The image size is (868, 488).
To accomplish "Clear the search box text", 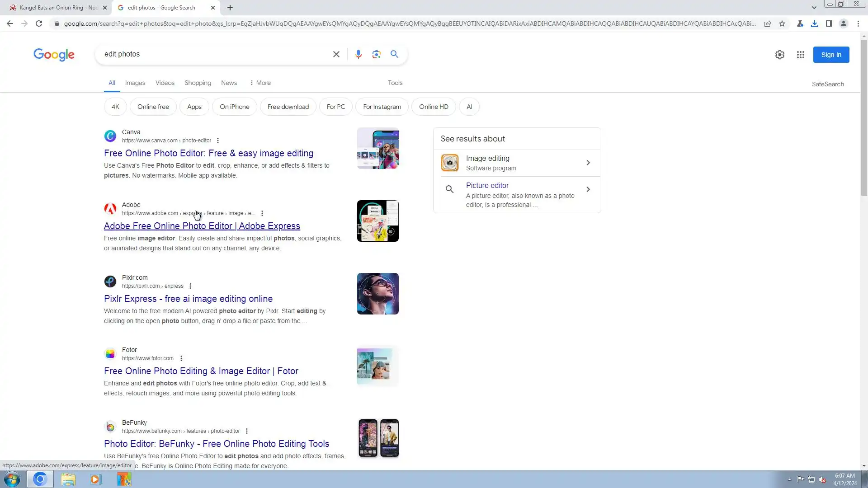I will tap(336, 54).
